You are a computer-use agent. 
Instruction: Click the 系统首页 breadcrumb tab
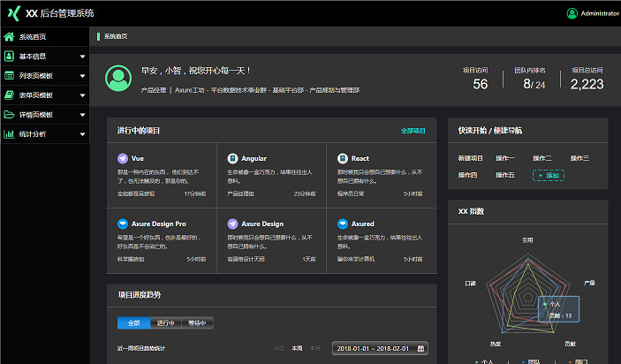116,36
